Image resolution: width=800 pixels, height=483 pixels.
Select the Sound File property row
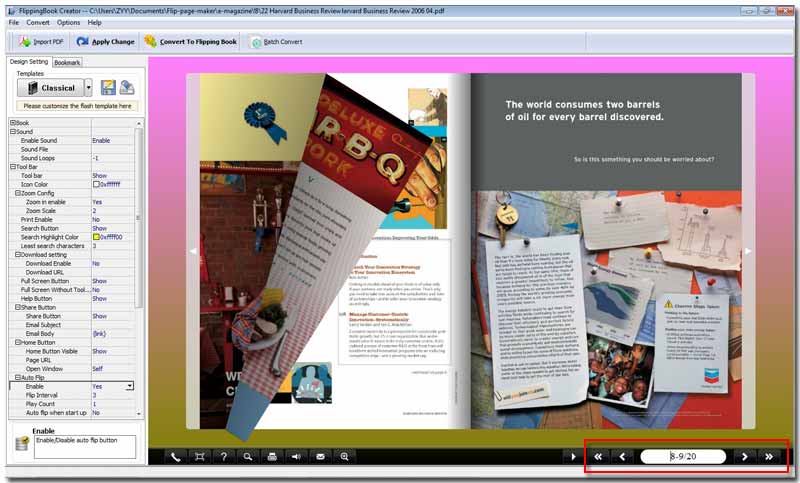click(x=72, y=149)
